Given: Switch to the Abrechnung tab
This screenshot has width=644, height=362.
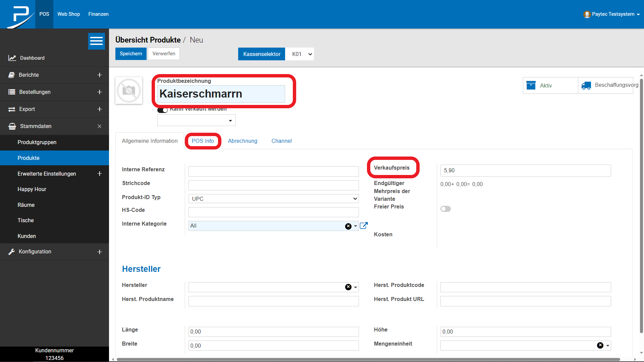Looking at the screenshot, I should 243,141.
